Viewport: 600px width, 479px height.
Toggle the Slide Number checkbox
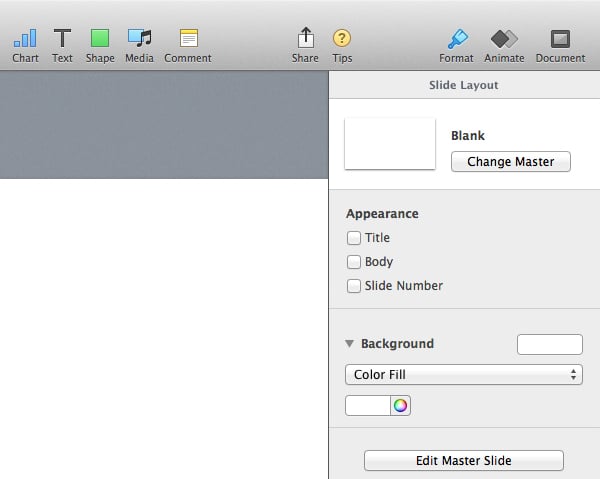click(x=354, y=286)
